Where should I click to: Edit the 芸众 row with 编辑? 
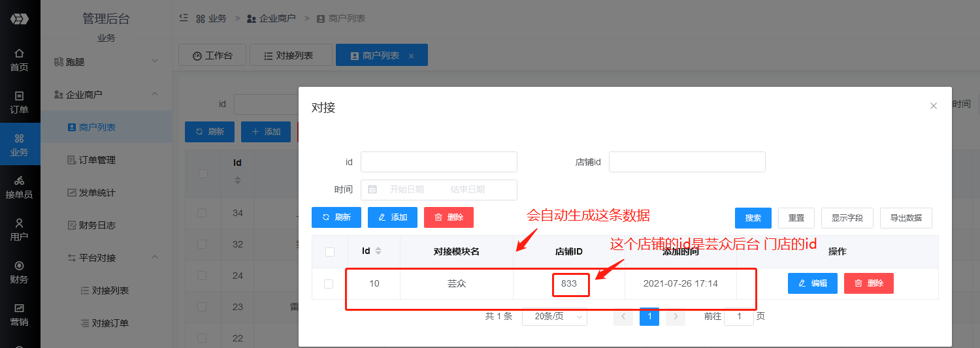[x=813, y=283]
